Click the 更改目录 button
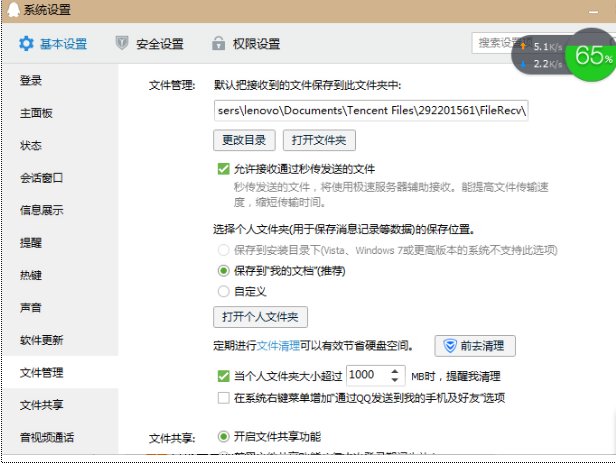616x465 pixels. (x=244, y=140)
